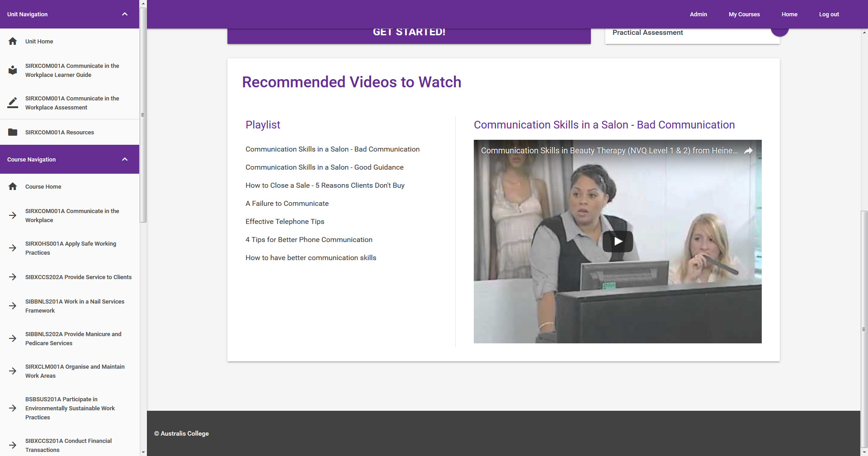Open the Workplace Assessment link
Viewport: 868px width, 456px height.
click(x=72, y=103)
